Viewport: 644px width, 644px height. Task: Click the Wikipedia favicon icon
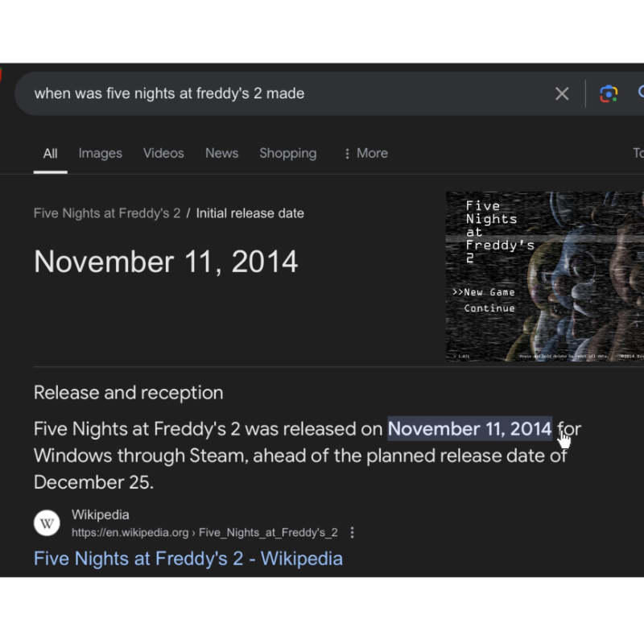[x=47, y=523]
